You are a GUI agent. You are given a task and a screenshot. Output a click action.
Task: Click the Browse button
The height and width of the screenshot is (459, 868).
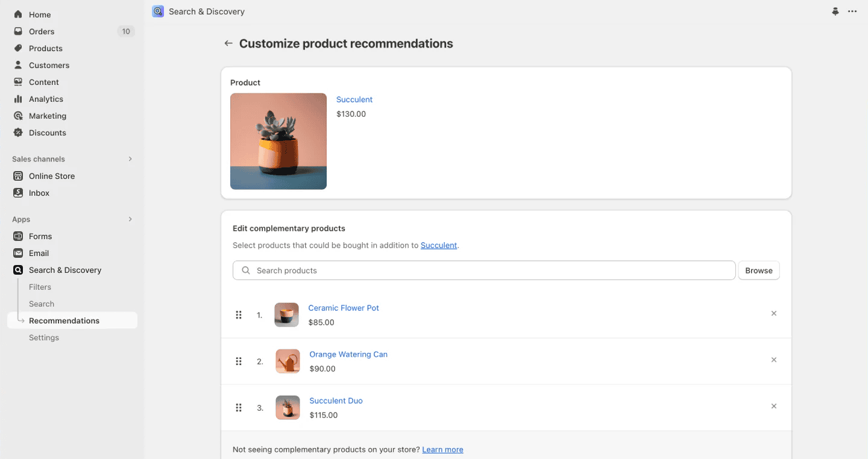(759, 270)
